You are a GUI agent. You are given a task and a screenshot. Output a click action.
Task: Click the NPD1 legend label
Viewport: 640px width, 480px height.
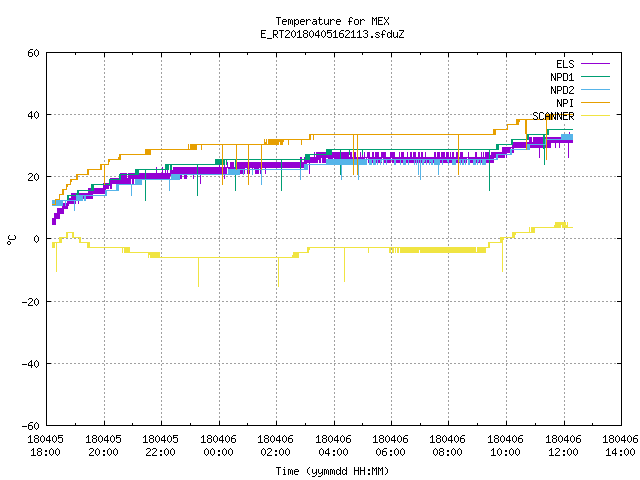click(562, 77)
